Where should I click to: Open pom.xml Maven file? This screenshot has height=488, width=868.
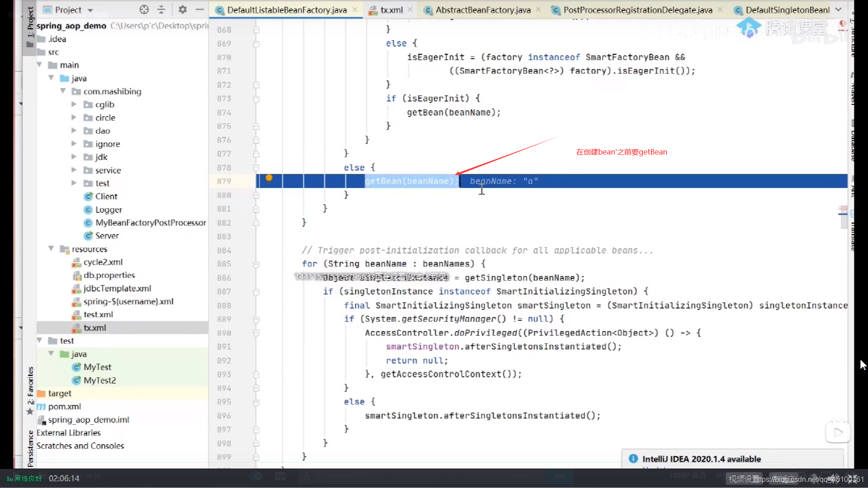click(65, 406)
